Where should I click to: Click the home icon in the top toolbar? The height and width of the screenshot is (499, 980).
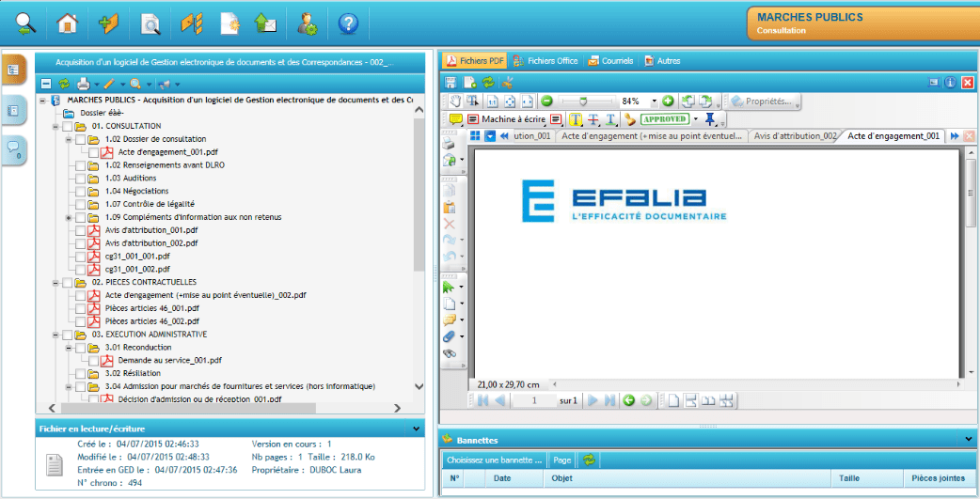coord(68,23)
